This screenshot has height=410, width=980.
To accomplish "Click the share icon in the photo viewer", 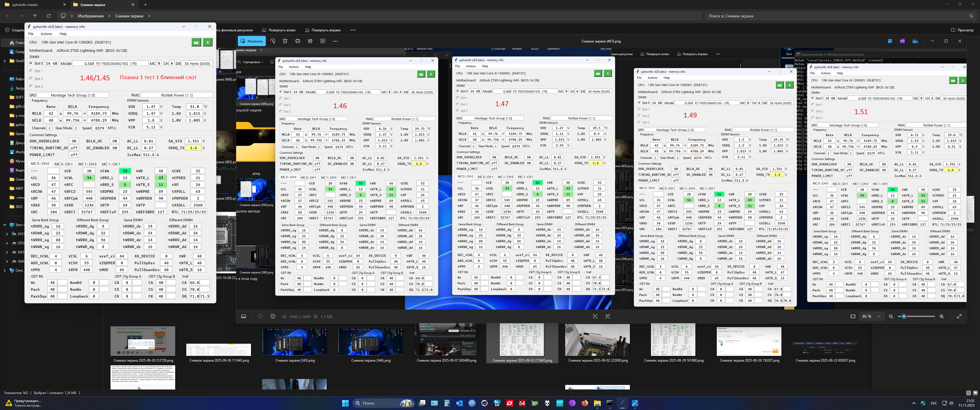I will coord(310,41).
